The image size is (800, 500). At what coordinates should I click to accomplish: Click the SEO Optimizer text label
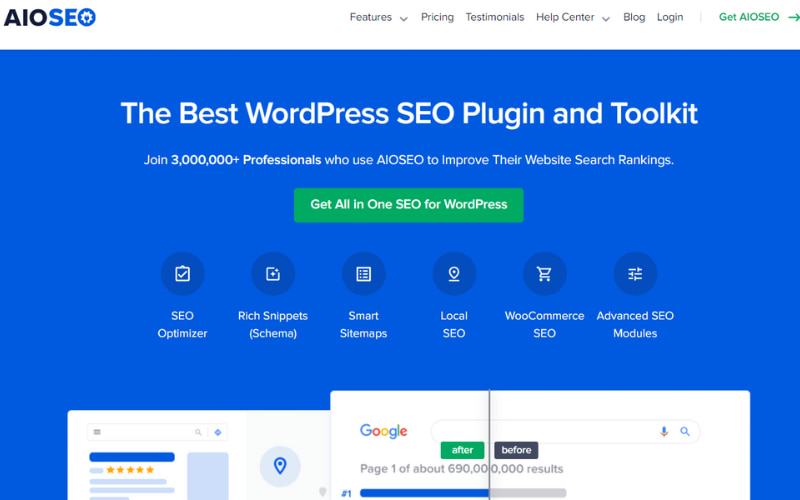[182, 324]
